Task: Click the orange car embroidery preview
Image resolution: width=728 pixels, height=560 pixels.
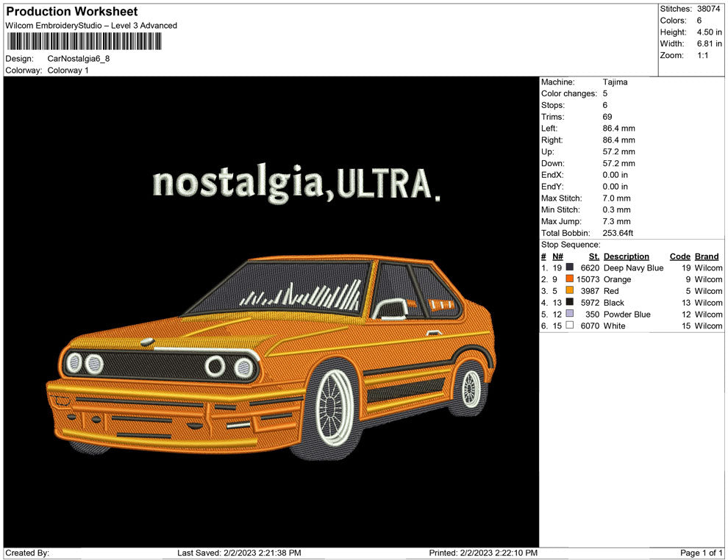Action: tap(272, 353)
